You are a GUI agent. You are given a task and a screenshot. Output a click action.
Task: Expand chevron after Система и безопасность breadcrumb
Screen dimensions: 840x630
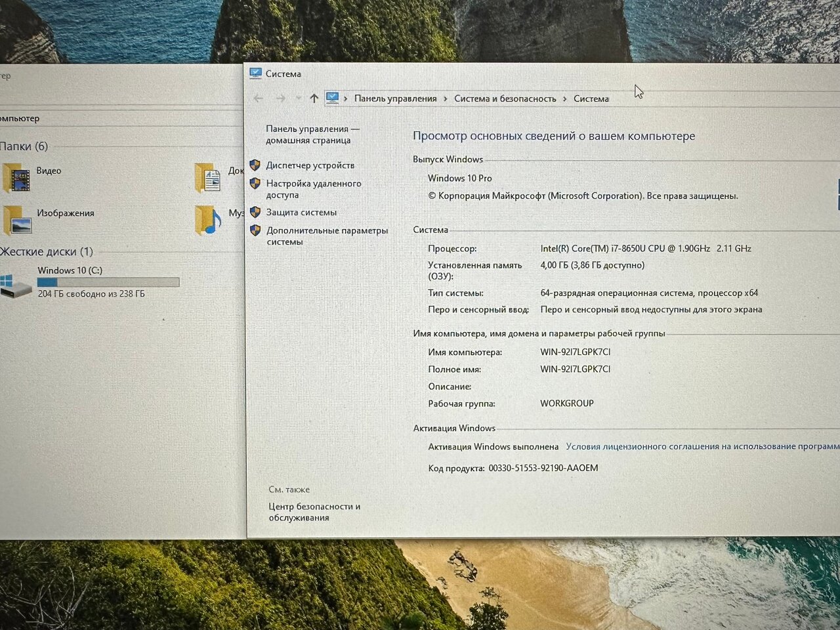pos(564,99)
